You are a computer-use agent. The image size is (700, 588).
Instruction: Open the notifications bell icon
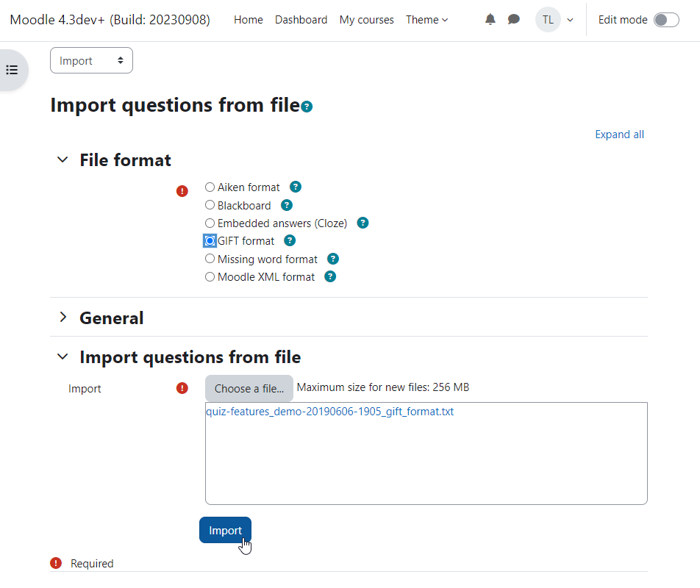[490, 20]
